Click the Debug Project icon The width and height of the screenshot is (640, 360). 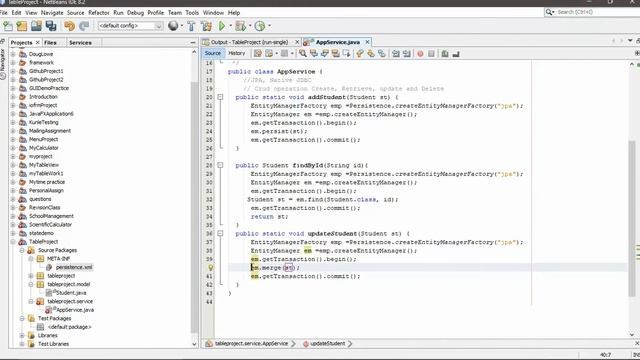coord(240,26)
